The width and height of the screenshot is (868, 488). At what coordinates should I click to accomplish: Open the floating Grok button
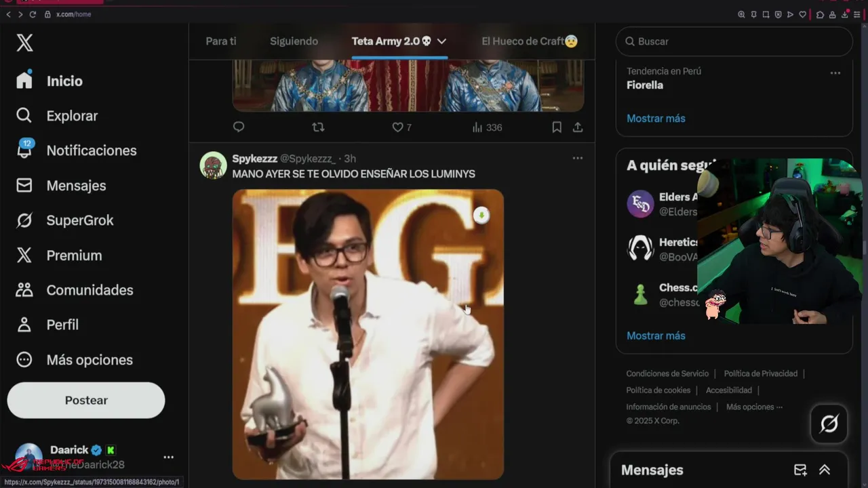pyautogui.click(x=829, y=424)
